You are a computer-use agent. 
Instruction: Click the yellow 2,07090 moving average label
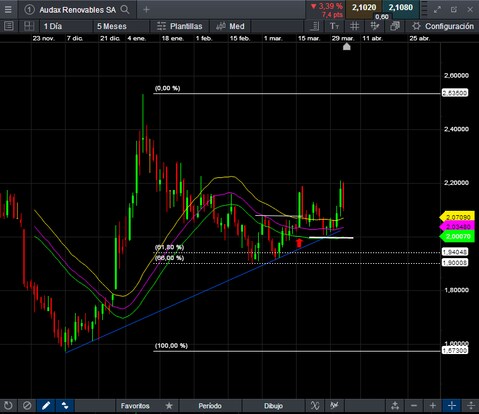pos(457,217)
